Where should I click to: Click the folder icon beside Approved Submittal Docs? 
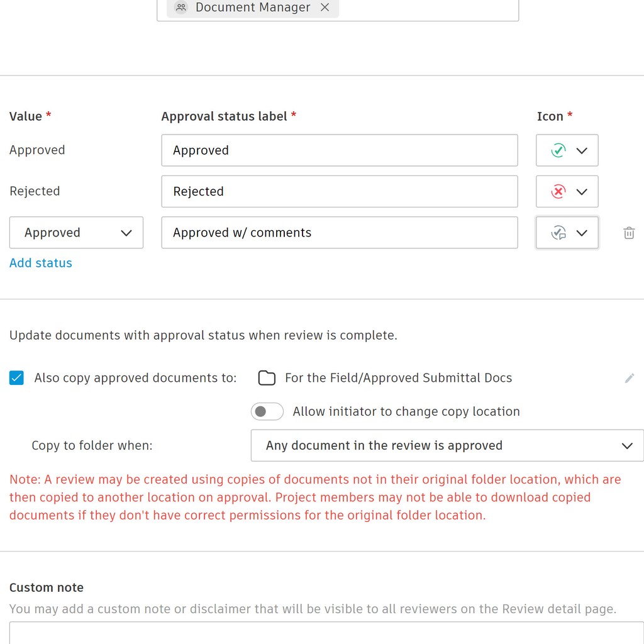click(266, 377)
